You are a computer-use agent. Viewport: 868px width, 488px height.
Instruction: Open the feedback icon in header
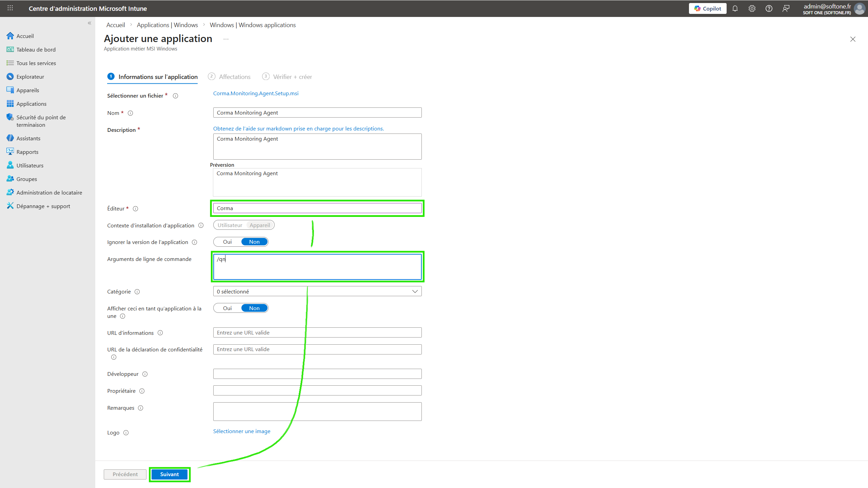tap(786, 9)
